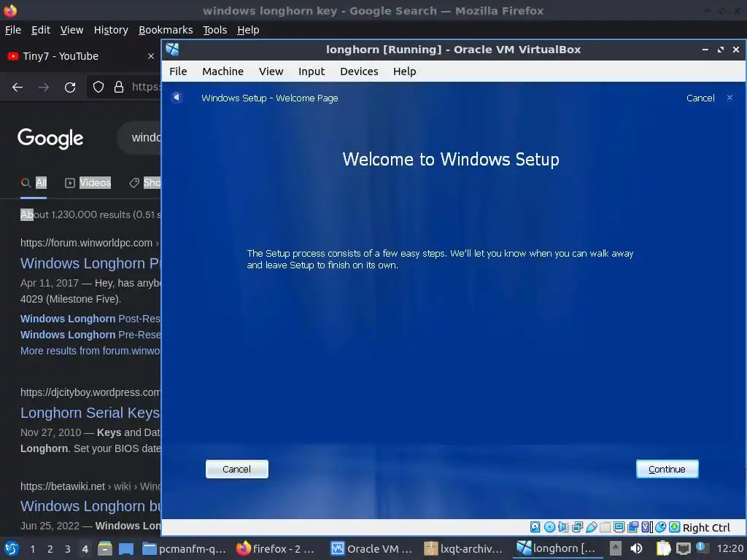Screen dimensions: 747x560
Task: Click the removable media eject icon in tray
Action: (616, 548)
